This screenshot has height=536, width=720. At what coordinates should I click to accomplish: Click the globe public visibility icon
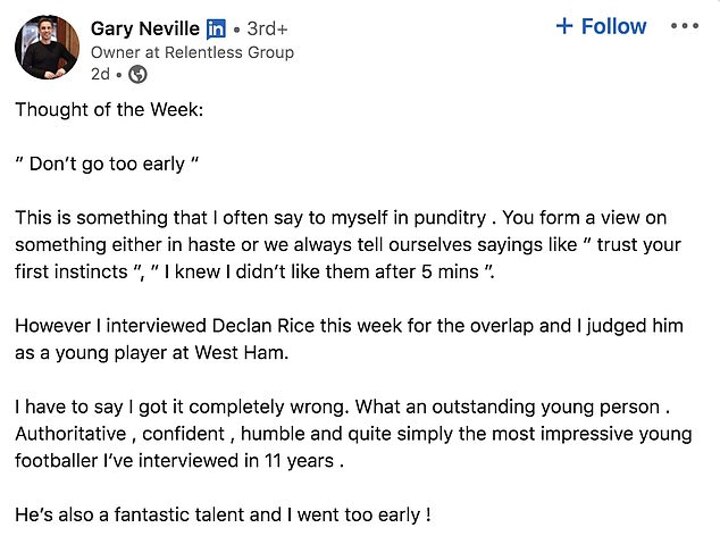click(138, 74)
